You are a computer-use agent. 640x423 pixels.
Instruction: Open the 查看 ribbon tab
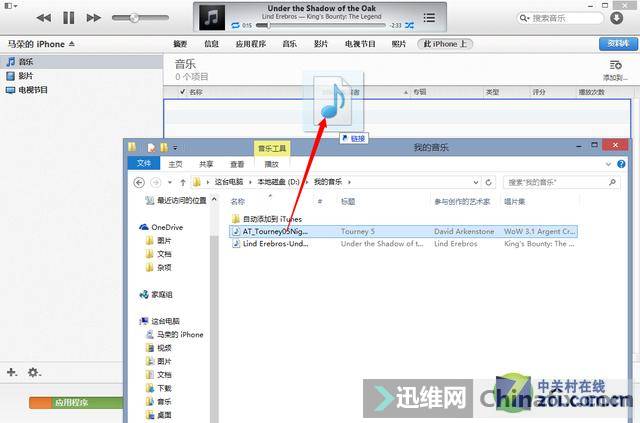237,164
